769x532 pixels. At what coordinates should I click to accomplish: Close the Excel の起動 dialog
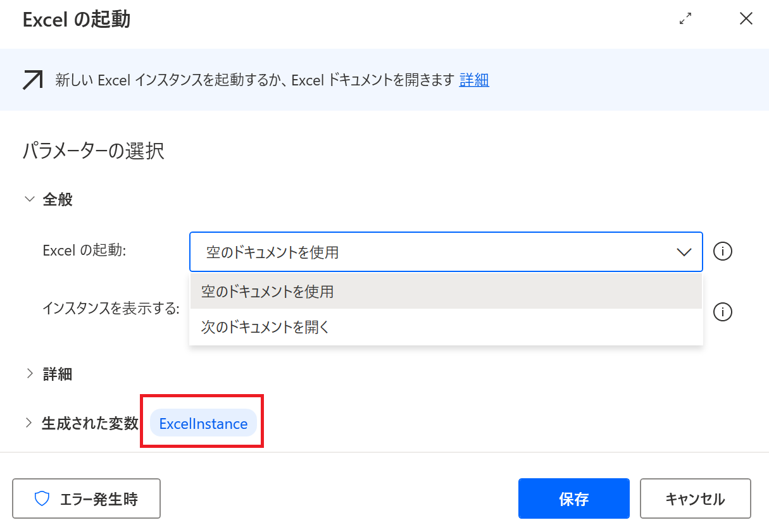click(x=746, y=19)
